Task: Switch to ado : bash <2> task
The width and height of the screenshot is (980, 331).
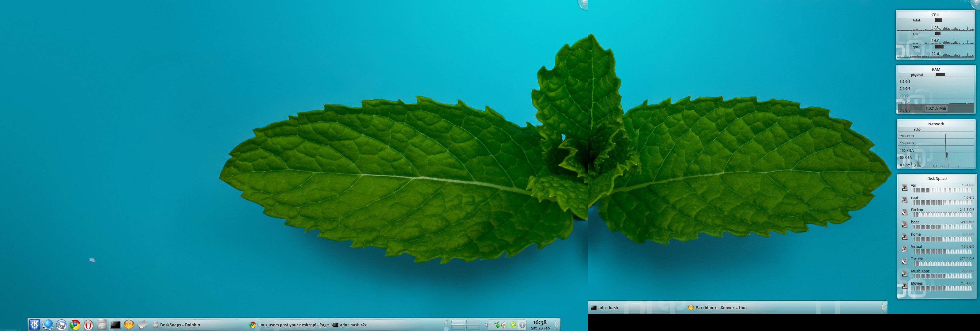Action: coord(350,325)
